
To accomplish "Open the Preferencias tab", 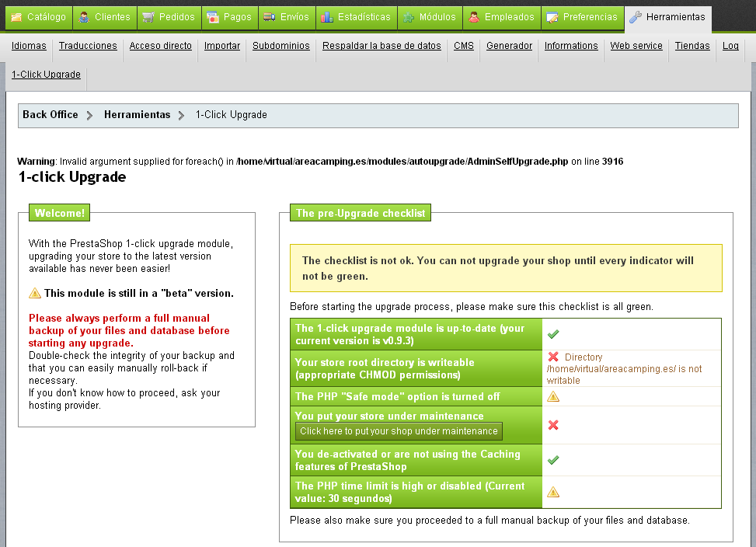I will (x=583, y=17).
